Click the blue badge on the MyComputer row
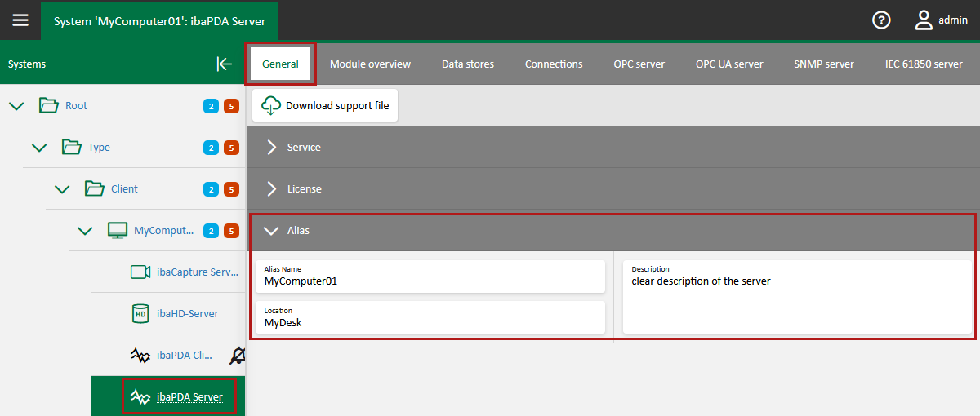This screenshot has height=416, width=980. click(x=211, y=231)
